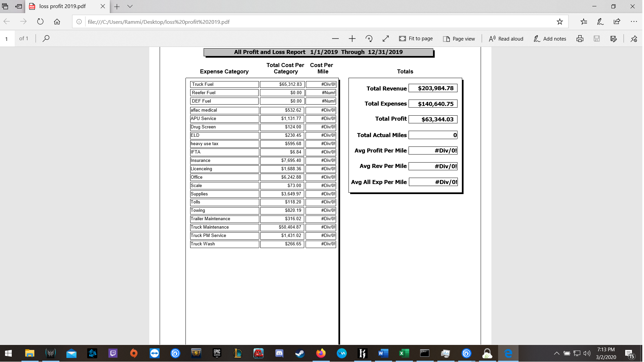Click the Total Revenue value $203,984.78

(x=433, y=88)
